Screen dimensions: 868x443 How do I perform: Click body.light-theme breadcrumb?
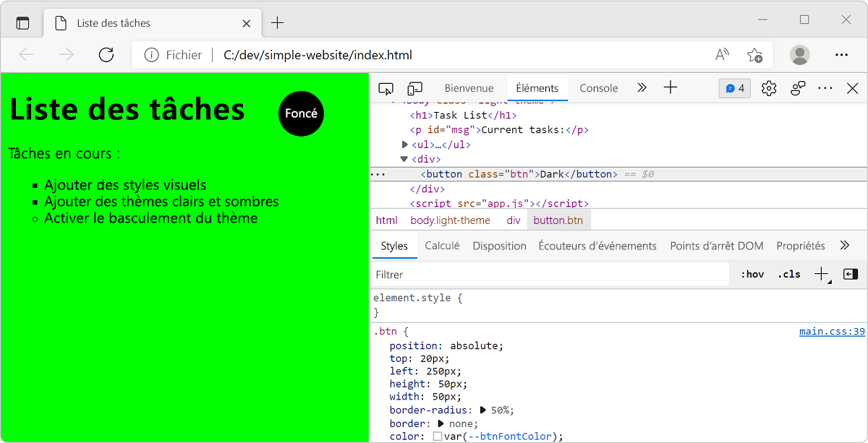click(x=450, y=220)
